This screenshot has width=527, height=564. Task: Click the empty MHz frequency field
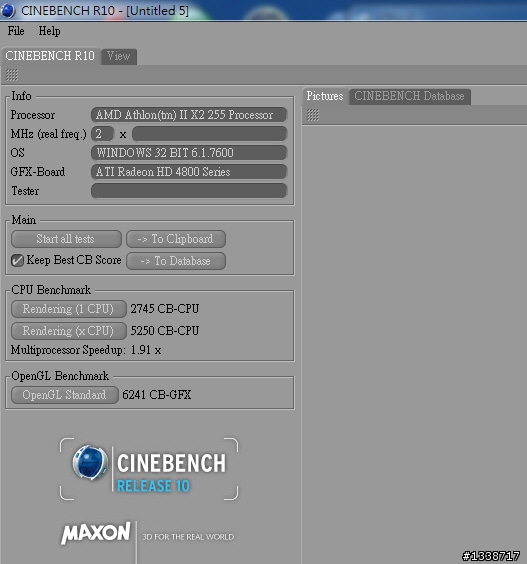tap(209, 134)
